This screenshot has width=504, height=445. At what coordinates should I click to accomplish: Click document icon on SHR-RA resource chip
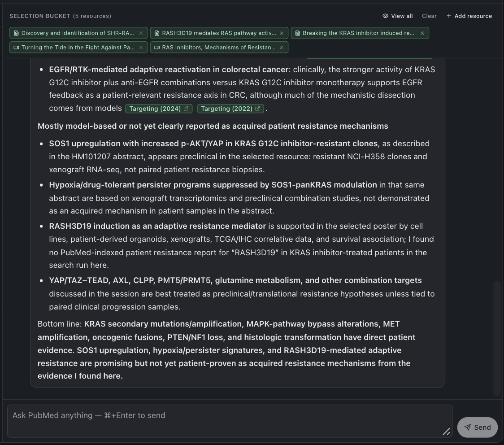16,33
